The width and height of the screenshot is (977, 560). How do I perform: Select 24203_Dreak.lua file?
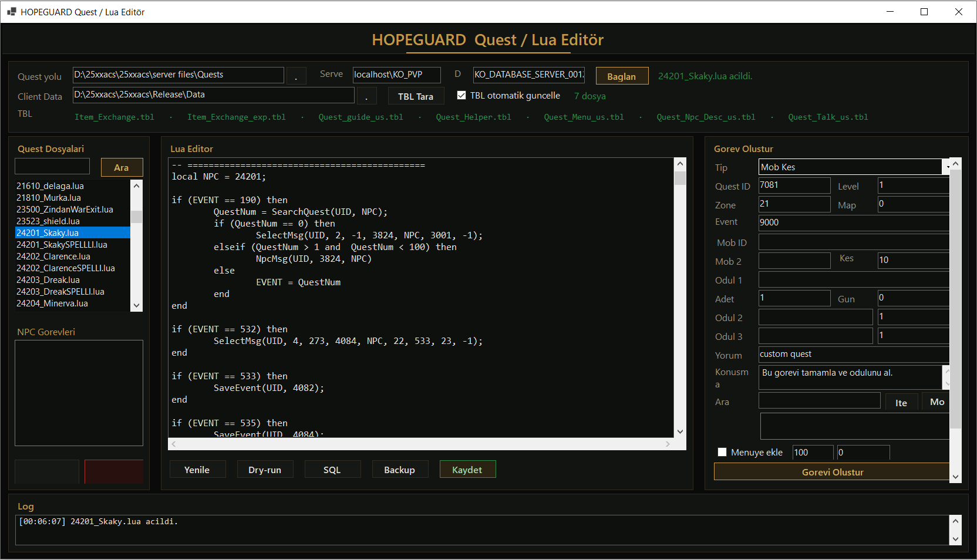pyautogui.click(x=72, y=280)
